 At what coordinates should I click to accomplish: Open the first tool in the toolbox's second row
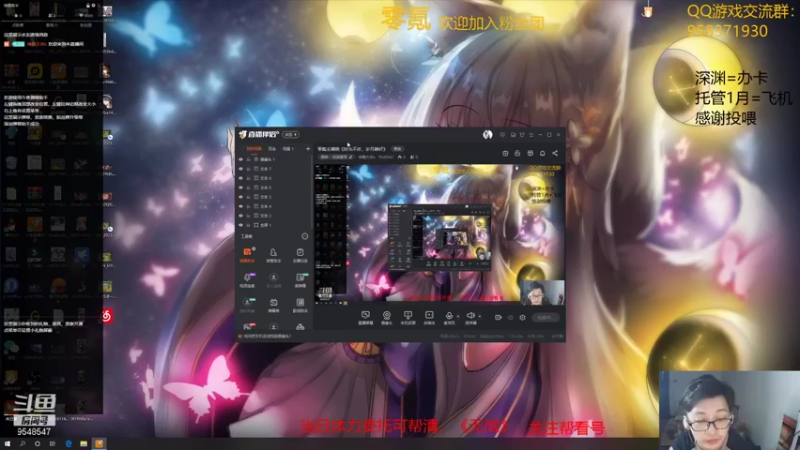coord(247,280)
